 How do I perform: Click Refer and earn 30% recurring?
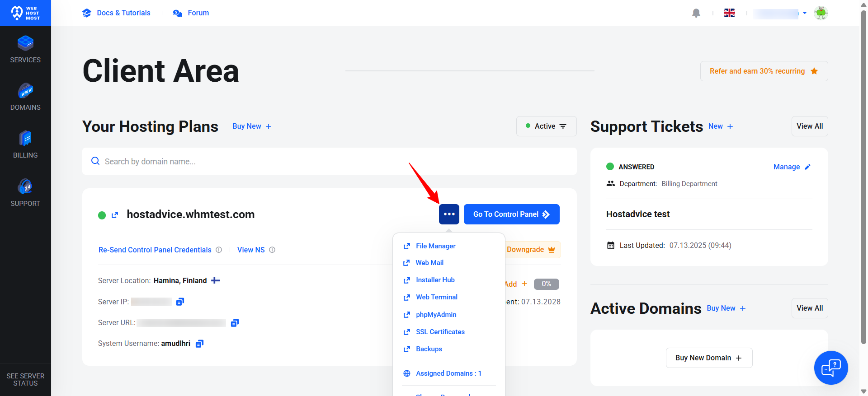click(764, 71)
